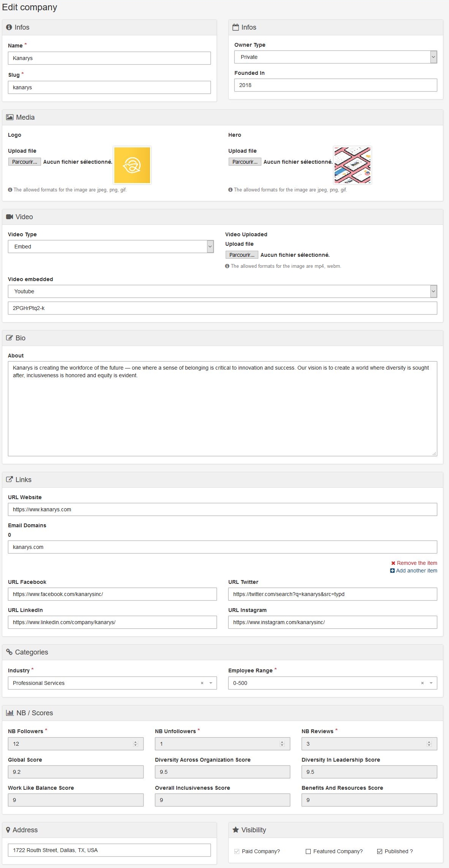Image resolution: width=449 pixels, height=868 pixels.
Task: Click Parcourir button for Hero upload
Action: (x=245, y=162)
